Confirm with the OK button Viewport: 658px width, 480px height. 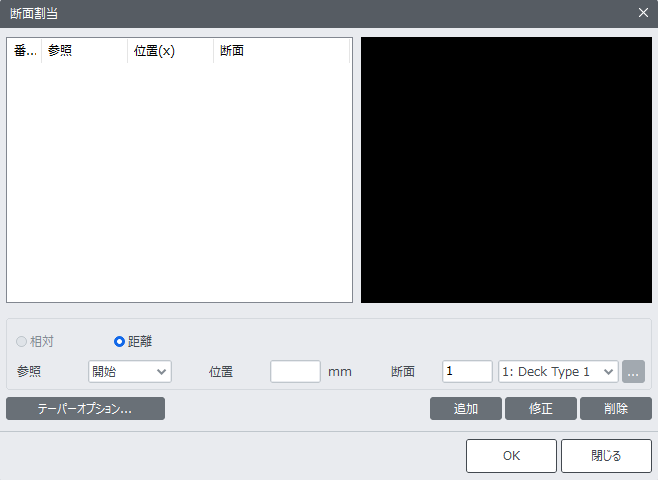point(511,456)
